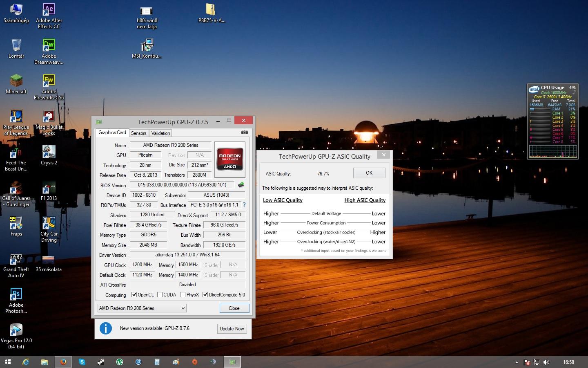Click the Origin taskbar icon
The height and width of the screenshot is (368, 588).
pos(194,362)
